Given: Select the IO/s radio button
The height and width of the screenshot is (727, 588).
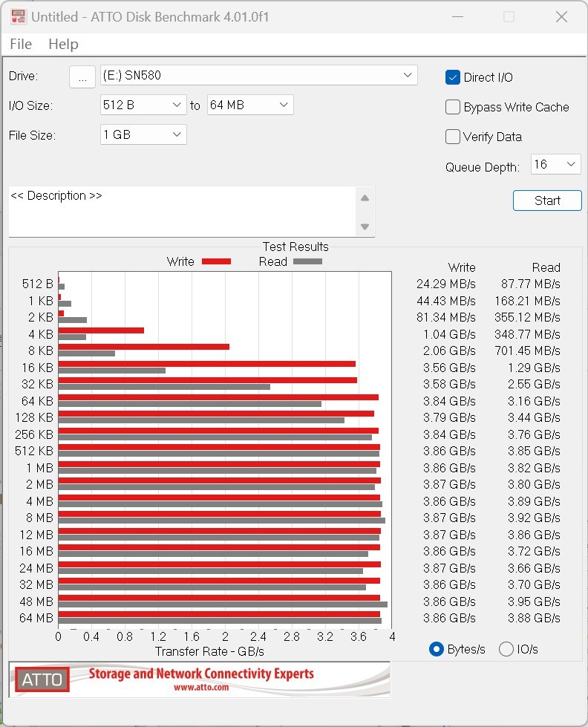Looking at the screenshot, I should [x=506, y=649].
